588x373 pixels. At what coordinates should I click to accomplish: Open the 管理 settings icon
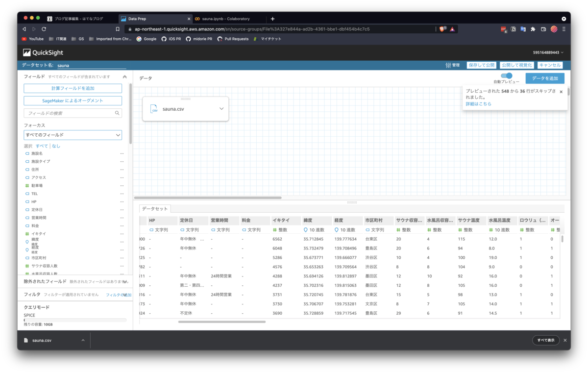click(448, 65)
